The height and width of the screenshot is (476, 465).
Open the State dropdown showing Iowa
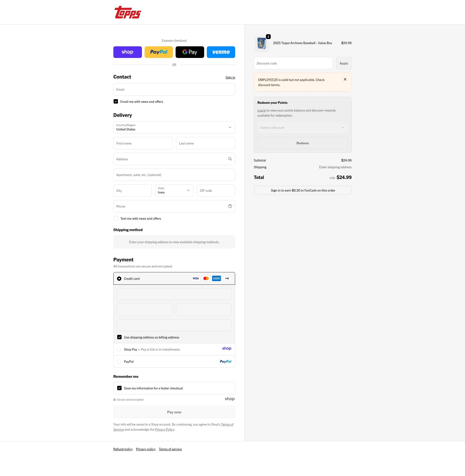[174, 190]
